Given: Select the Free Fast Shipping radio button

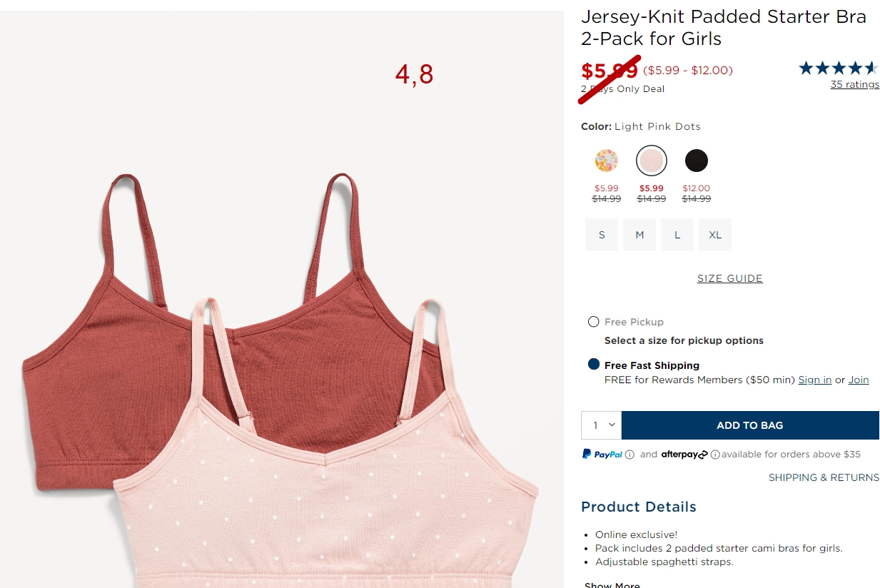Looking at the screenshot, I should [593, 365].
